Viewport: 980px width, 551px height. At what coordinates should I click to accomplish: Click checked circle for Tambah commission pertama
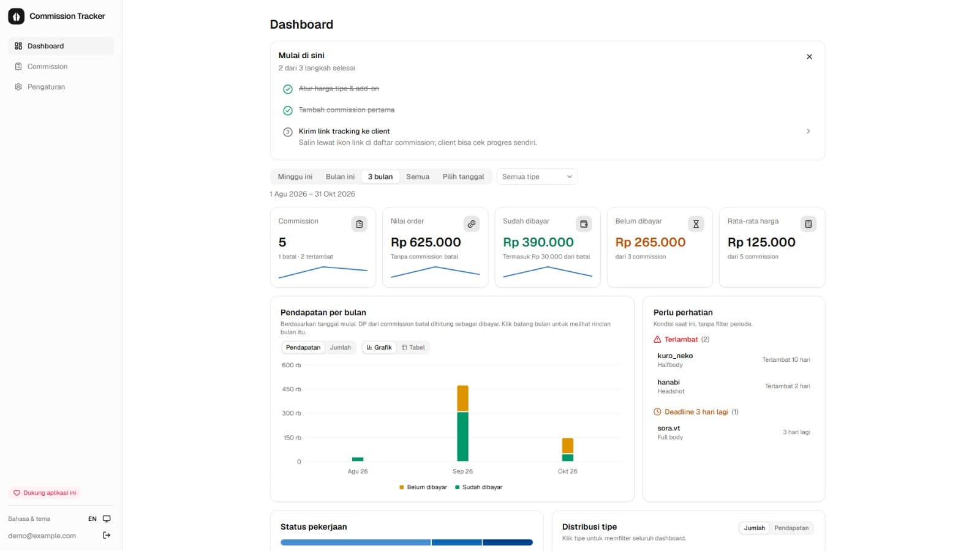coord(288,111)
